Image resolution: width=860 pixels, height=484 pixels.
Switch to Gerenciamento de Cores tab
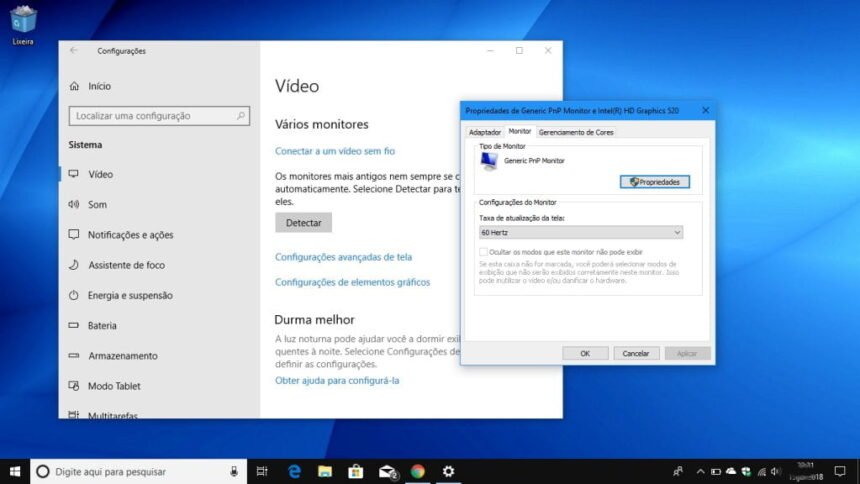point(576,132)
